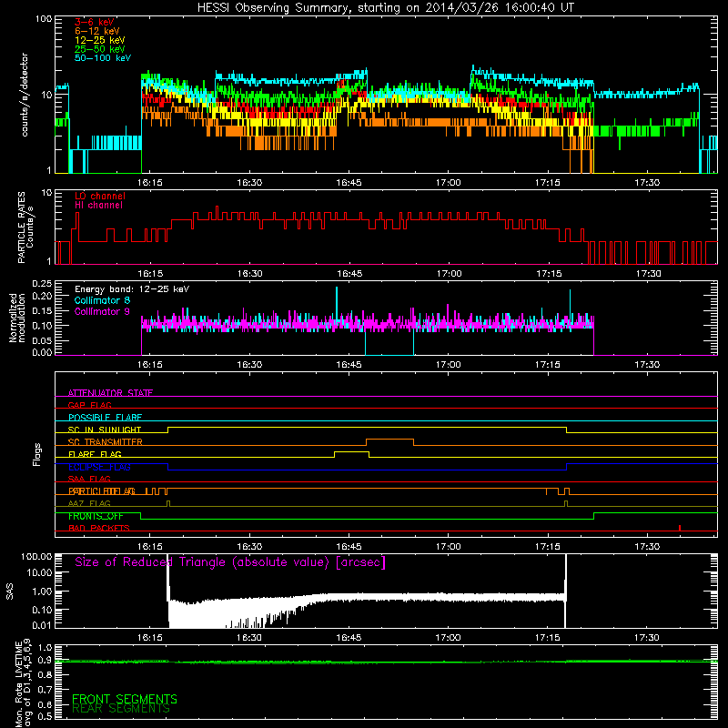Image resolution: width=728 pixels, height=728 pixels.
Task: Click the HI channel legend entry
Action: coord(98,206)
